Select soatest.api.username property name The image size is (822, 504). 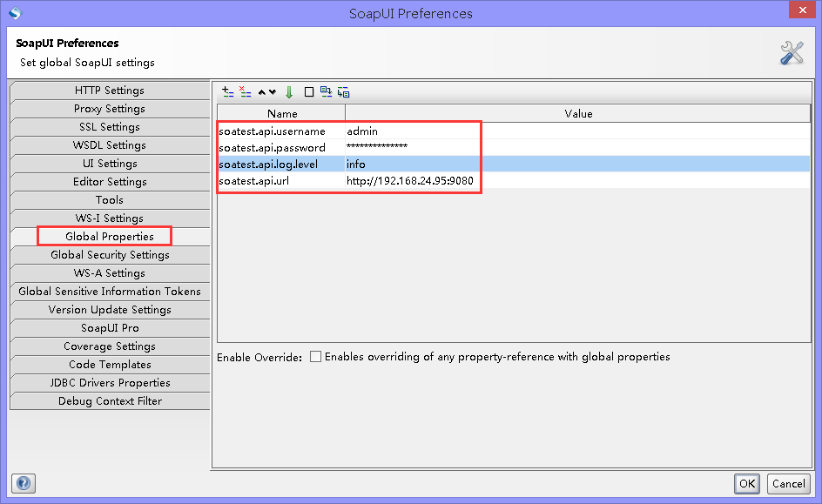[x=281, y=131]
